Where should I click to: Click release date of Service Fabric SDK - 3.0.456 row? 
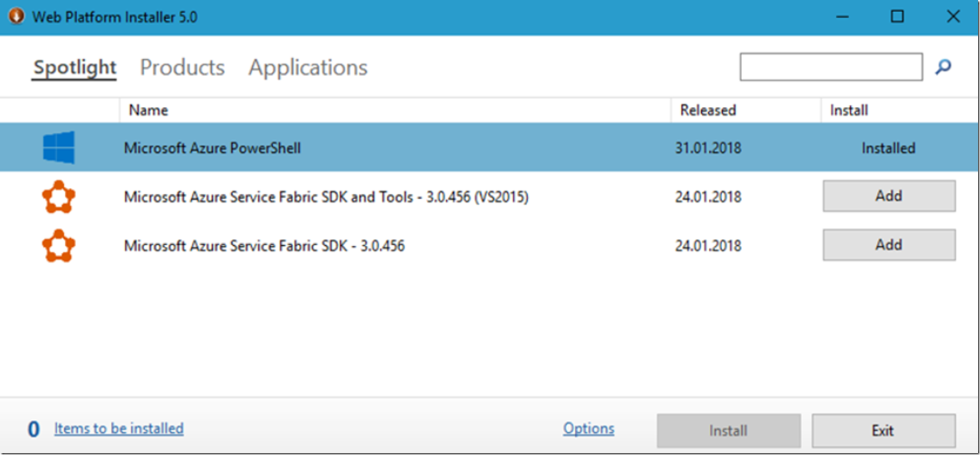point(708,246)
